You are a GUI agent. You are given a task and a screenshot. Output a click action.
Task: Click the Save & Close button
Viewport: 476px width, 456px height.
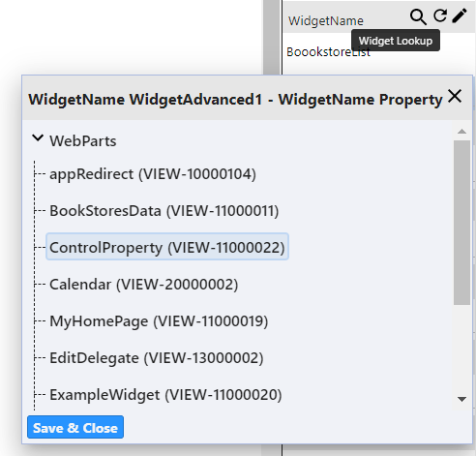75,427
